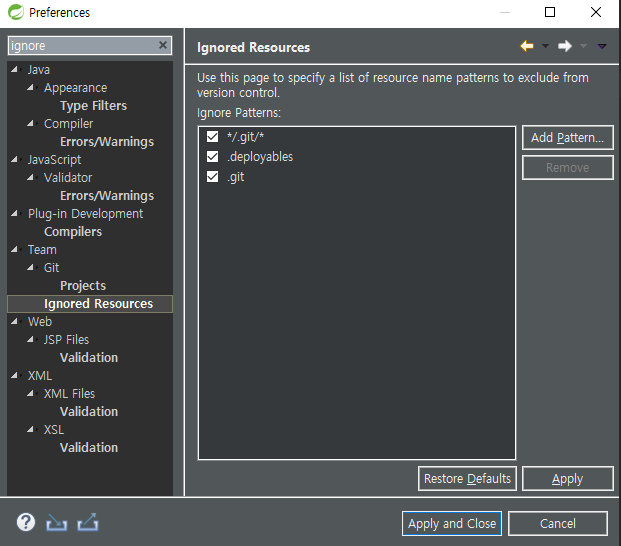Uncheck the */.git/* pattern checkbox
Screen dimensions: 621x546
(212, 137)
